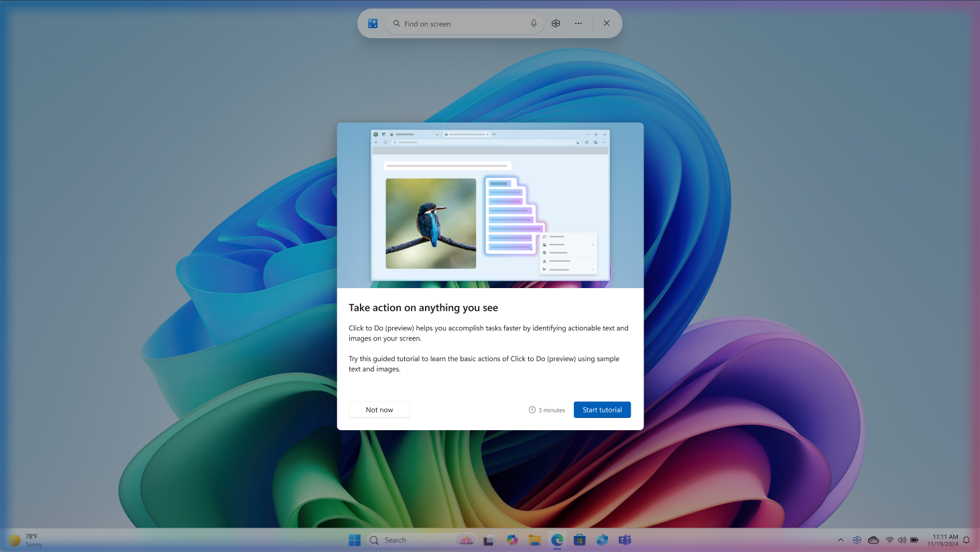Dismiss the tutorial with Not now
Screen dimensions: 980x552
tap(379, 409)
